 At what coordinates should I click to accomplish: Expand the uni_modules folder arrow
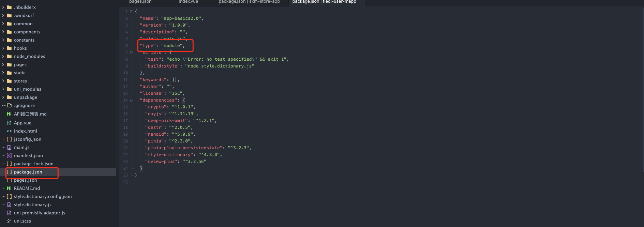tap(3, 89)
